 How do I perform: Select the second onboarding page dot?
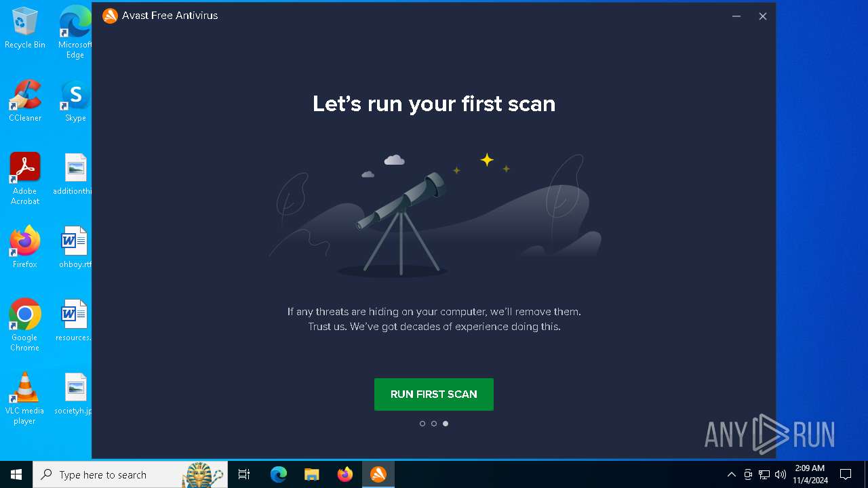tap(434, 424)
